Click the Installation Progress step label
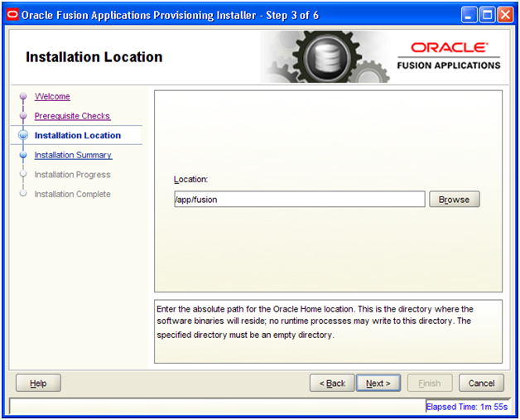 coord(72,175)
